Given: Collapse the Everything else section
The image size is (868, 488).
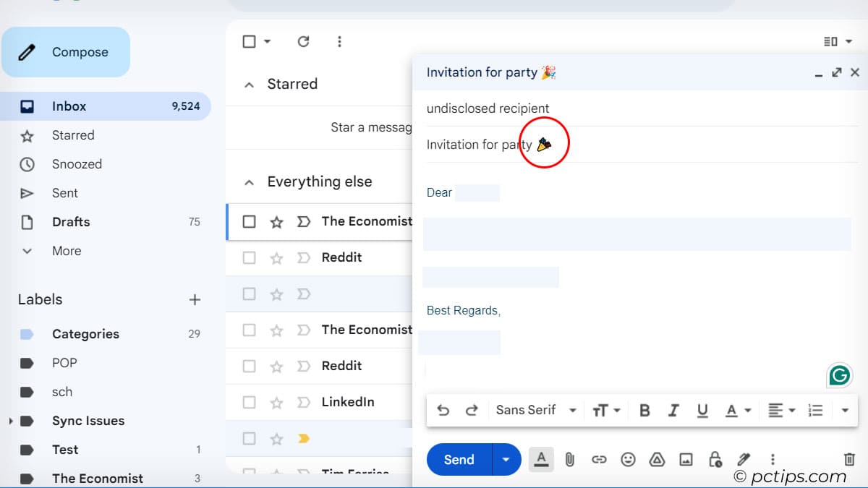Looking at the screenshot, I should (250, 181).
